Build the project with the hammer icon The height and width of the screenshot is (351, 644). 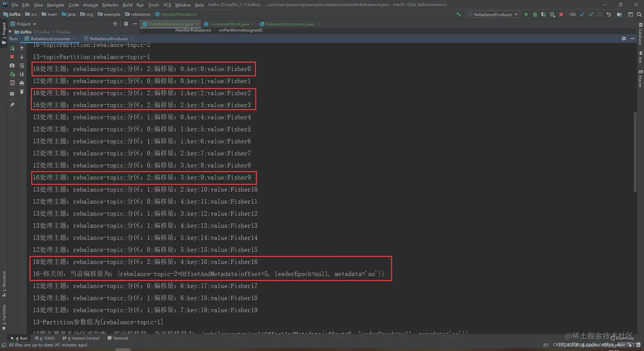[x=459, y=14]
